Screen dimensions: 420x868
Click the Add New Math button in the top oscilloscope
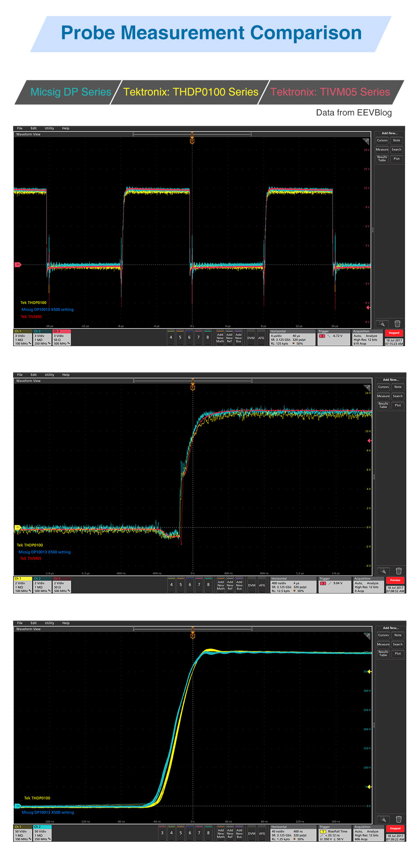(220, 338)
